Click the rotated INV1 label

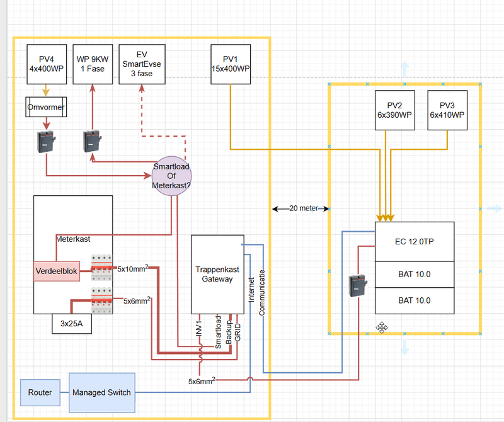coord(199,328)
